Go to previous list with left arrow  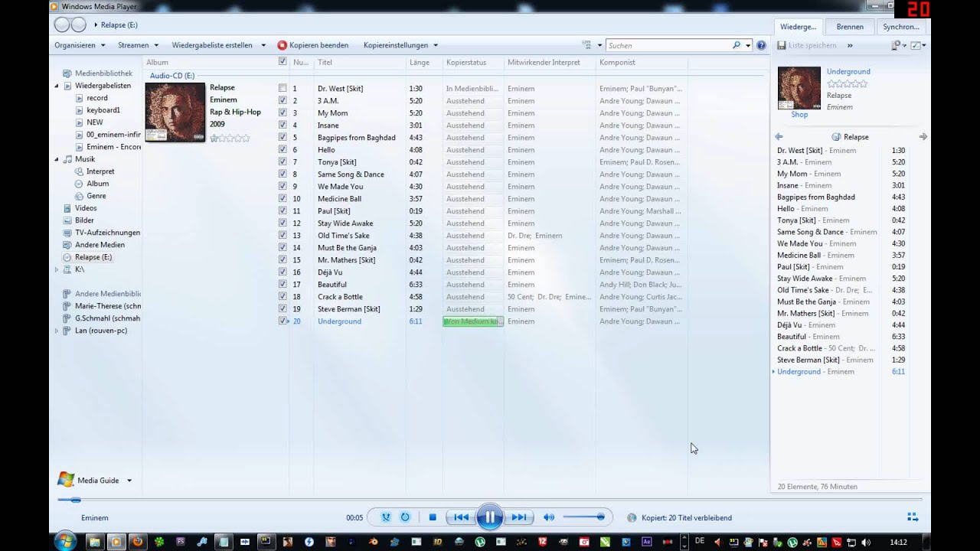pyautogui.click(x=779, y=137)
